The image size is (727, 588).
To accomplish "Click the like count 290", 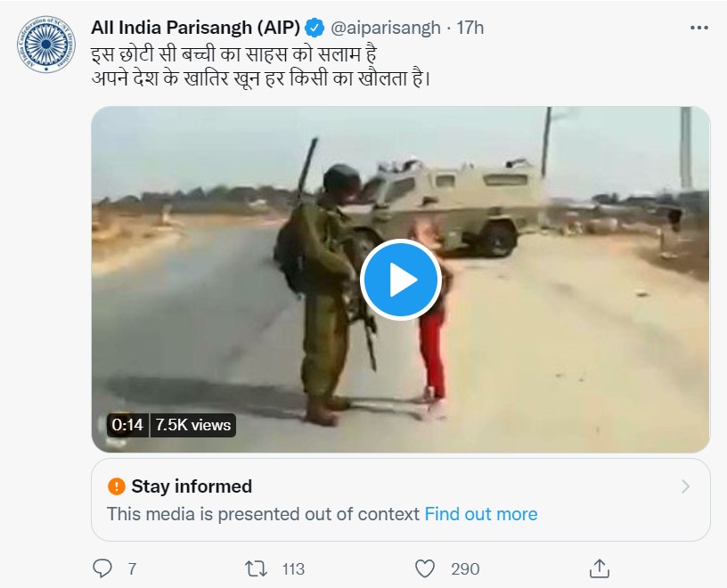I will [x=465, y=568].
